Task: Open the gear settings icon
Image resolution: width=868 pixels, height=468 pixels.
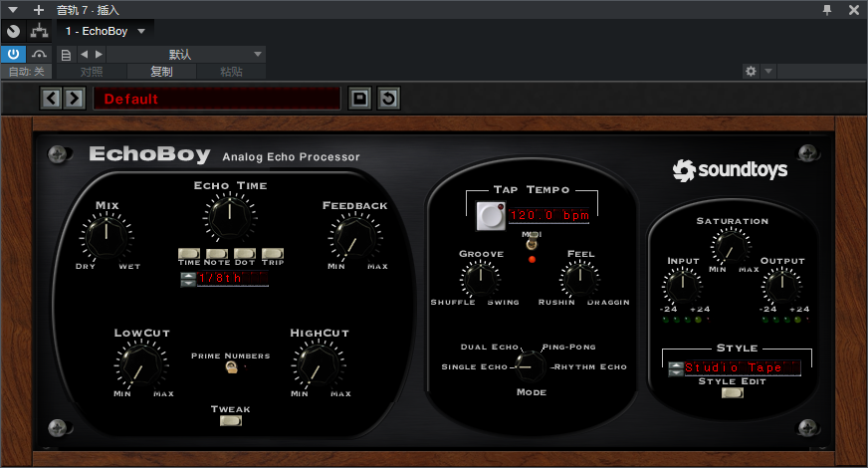Action: pyautogui.click(x=751, y=71)
